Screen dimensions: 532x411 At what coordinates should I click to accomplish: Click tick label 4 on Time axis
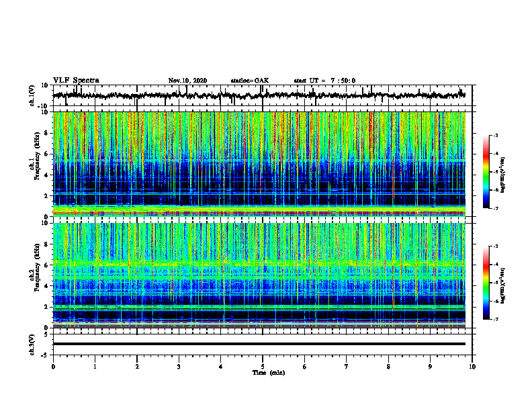pos(221,367)
